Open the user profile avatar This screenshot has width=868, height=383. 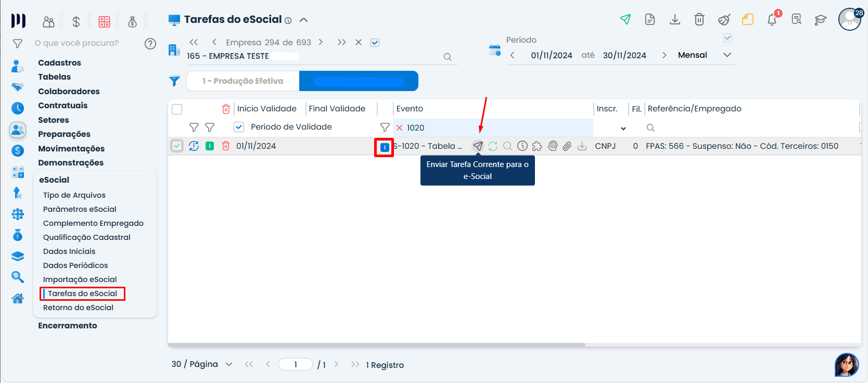coord(850,20)
